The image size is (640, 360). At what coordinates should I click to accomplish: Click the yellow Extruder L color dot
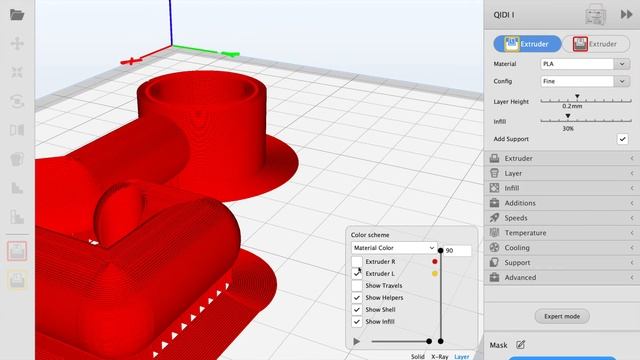point(435,273)
